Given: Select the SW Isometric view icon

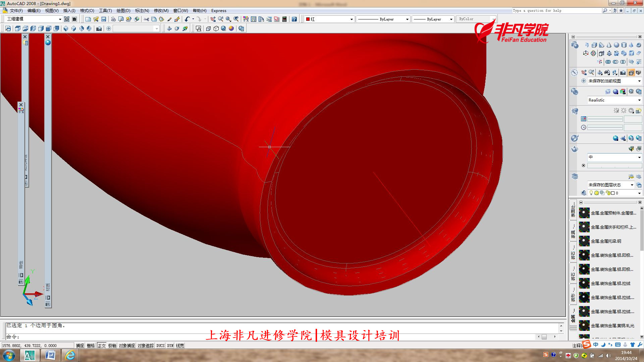Looking at the screenshot, I should pyautogui.click(x=66, y=28).
